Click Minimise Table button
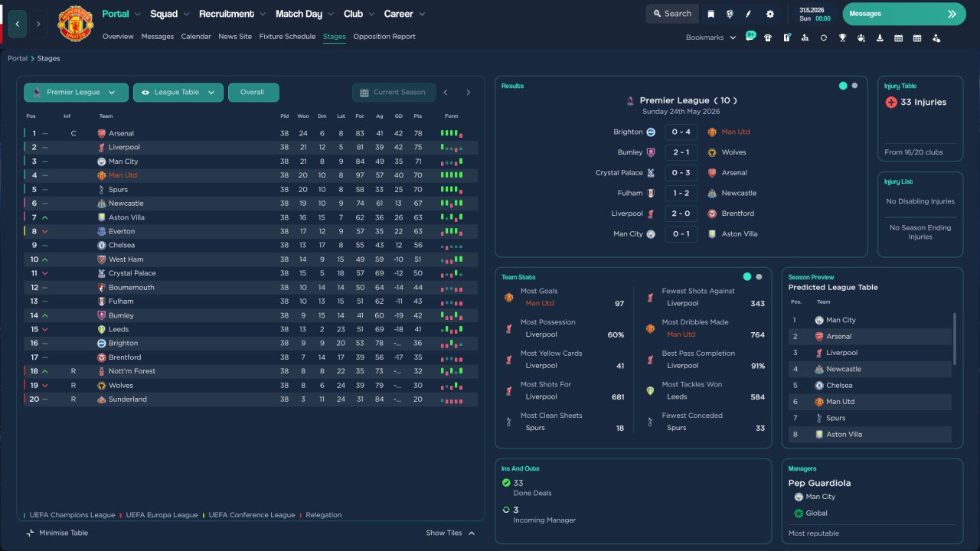 57,533
